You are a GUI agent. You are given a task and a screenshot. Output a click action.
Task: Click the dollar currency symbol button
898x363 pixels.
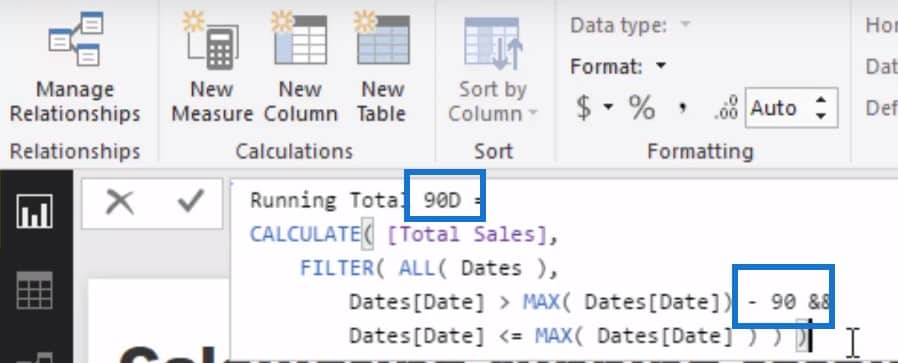(584, 107)
